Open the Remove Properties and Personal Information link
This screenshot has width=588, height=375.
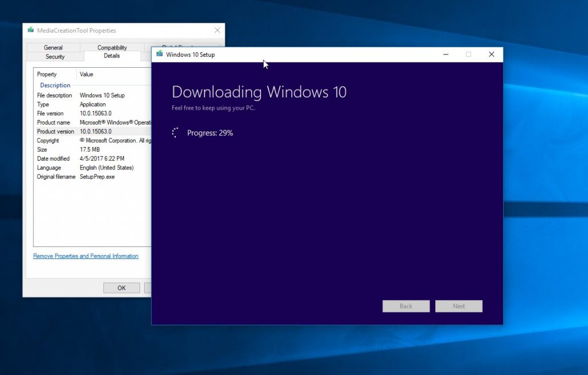[x=86, y=256]
